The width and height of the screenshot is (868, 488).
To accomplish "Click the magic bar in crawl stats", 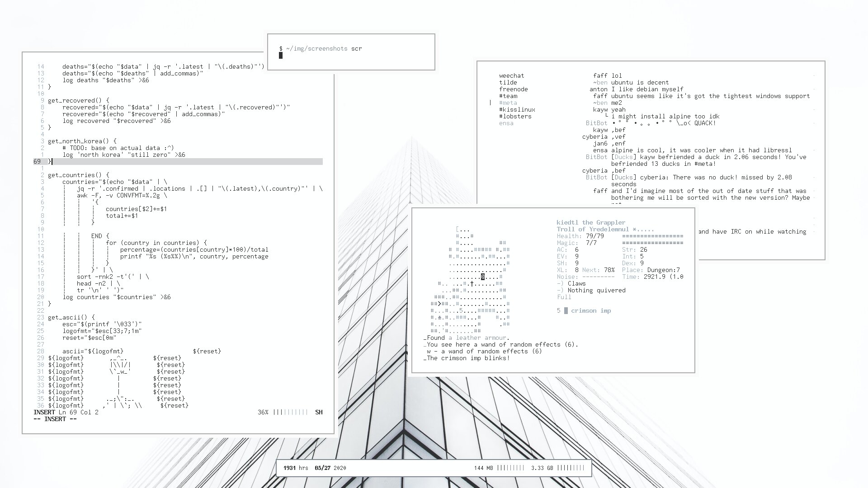I will click(x=652, y=243).
